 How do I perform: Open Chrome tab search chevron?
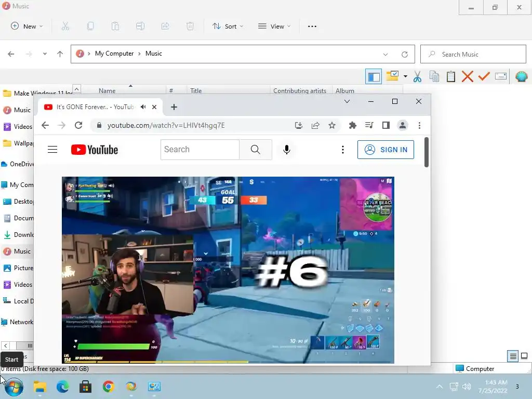(x=347, y=101)
